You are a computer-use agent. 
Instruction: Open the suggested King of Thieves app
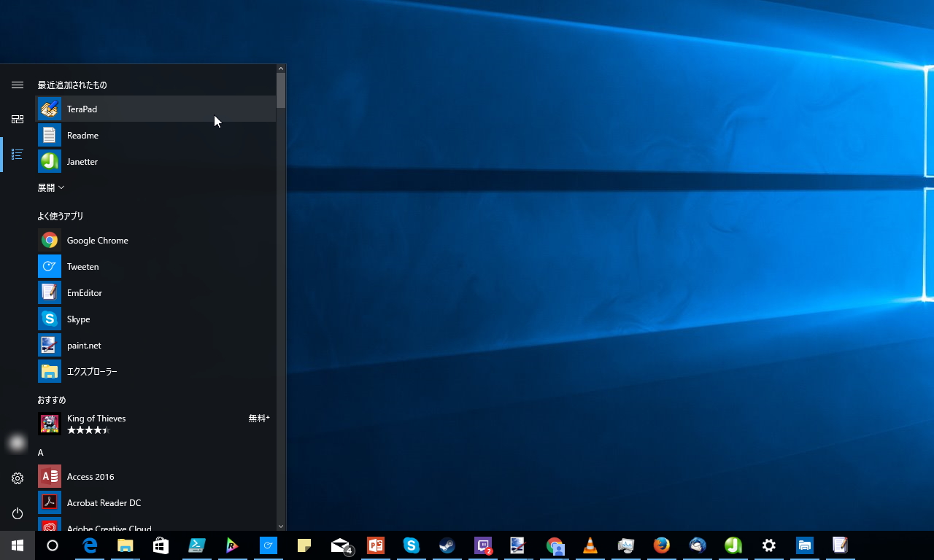[155, 424]
